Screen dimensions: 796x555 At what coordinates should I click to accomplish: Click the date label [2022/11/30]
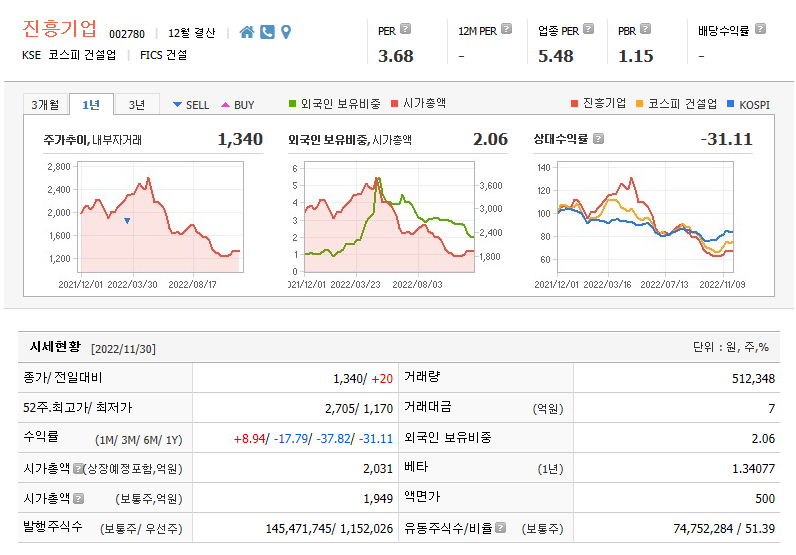pyautogui.click(x=123, y=349)
